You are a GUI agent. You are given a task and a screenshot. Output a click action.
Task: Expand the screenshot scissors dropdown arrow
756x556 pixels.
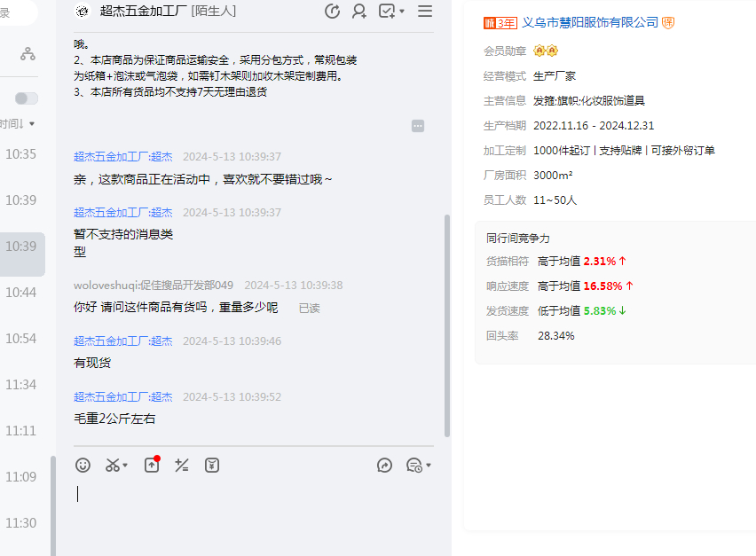coord(125,466)
